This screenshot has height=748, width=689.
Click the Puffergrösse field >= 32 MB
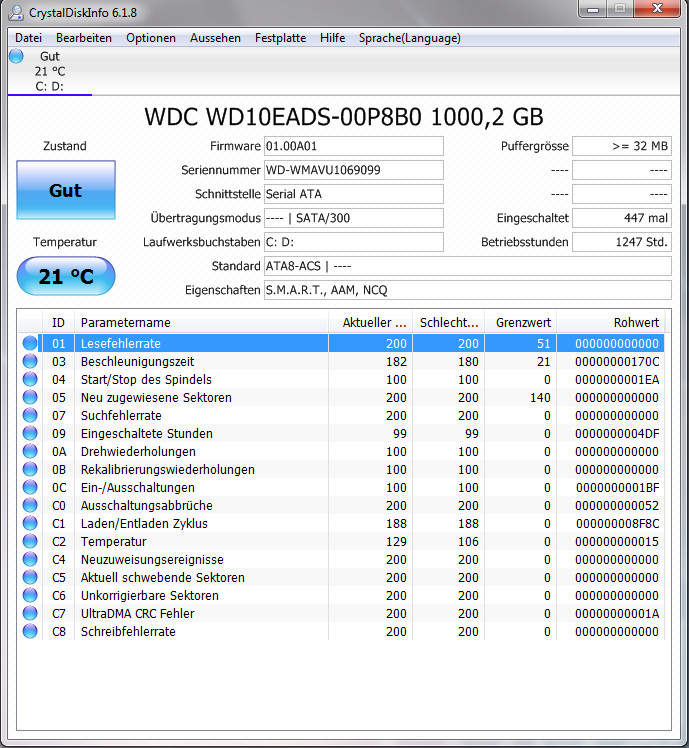(x=622, y=146)
